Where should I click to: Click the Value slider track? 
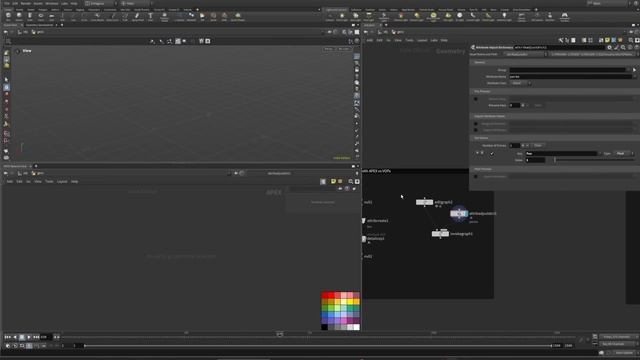594,160
